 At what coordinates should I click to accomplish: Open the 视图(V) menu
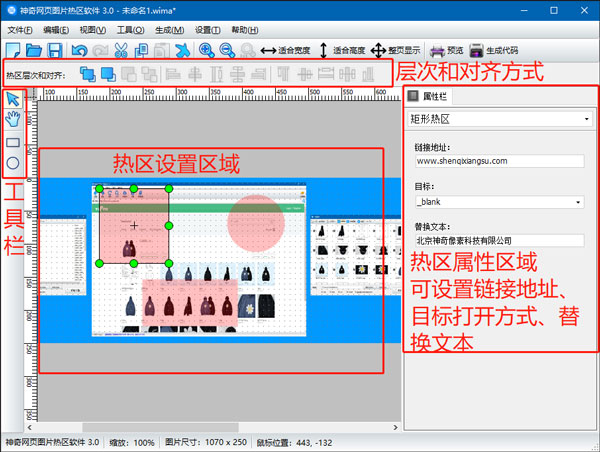coord(93,30)
